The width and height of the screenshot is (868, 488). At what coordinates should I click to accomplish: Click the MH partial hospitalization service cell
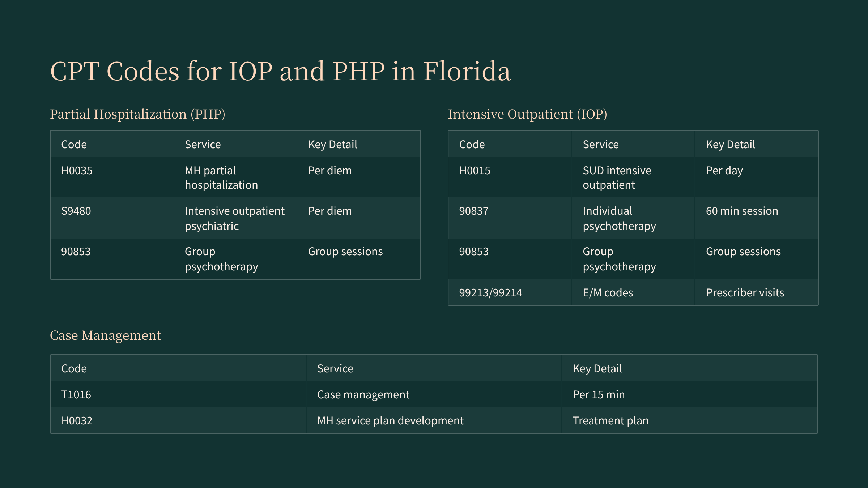point(221,177)
